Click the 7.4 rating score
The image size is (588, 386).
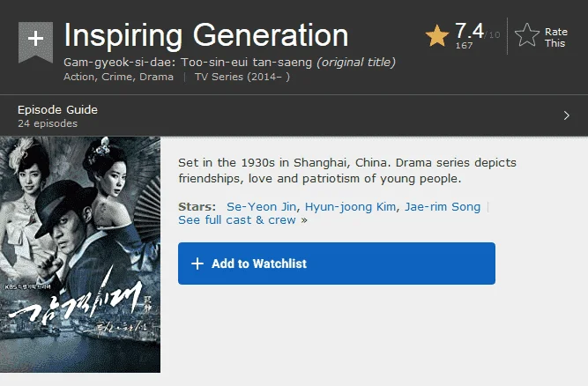pyautogui.click(x=469, y=30)
